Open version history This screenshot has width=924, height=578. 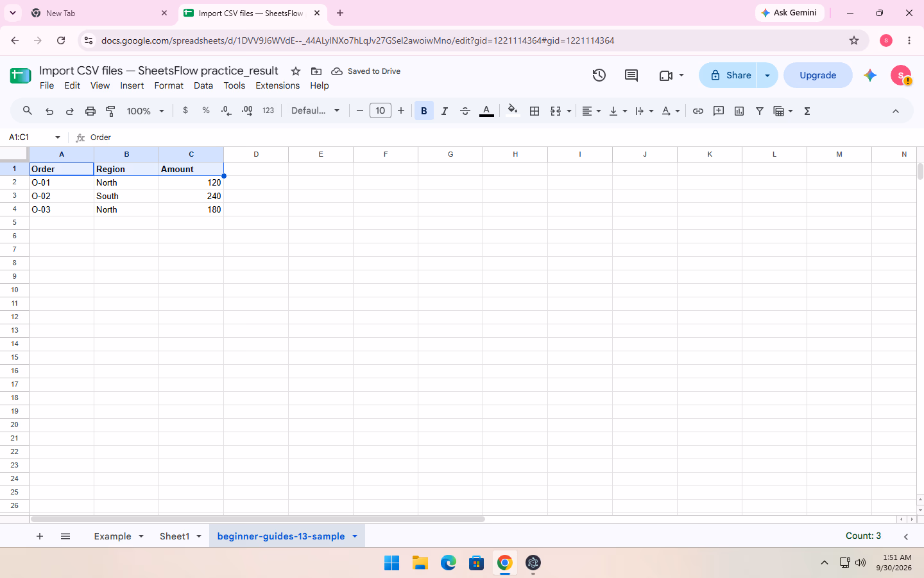[x=599, y=75]
